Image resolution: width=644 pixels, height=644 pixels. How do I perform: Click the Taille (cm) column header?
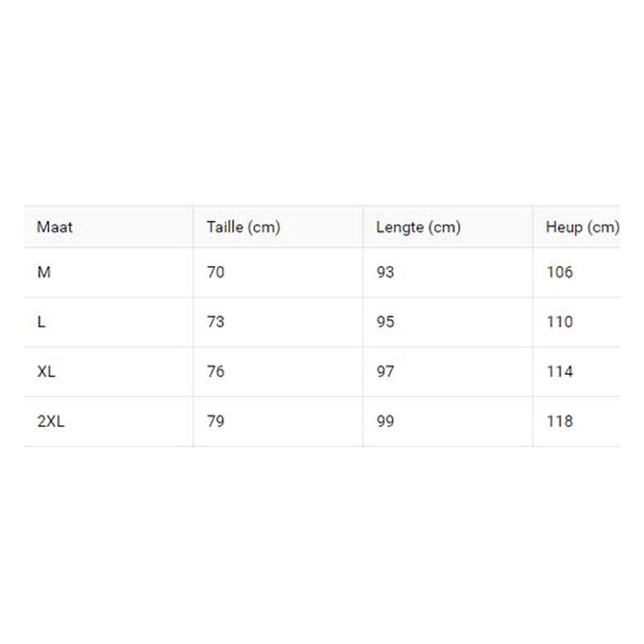tap(244, 227)
